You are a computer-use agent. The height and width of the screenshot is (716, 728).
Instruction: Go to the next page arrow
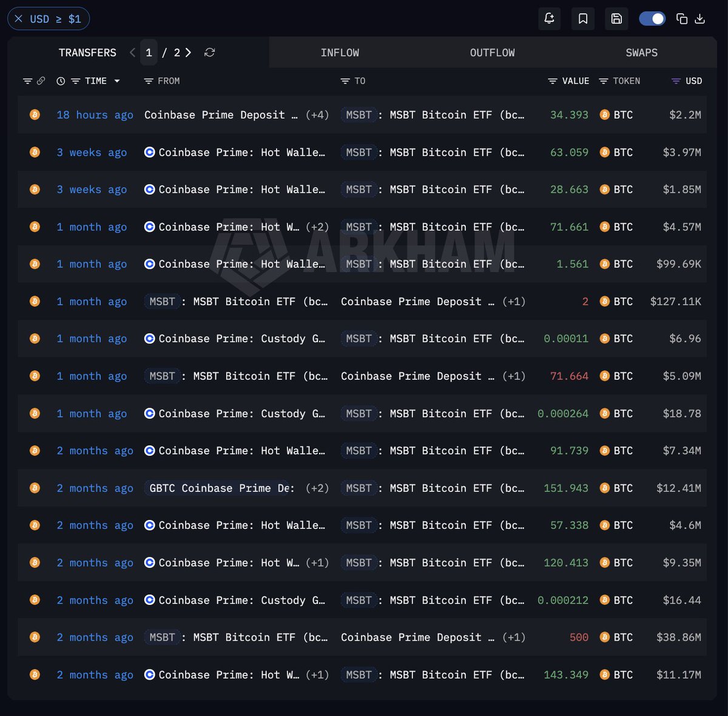[x=188, y=53]
